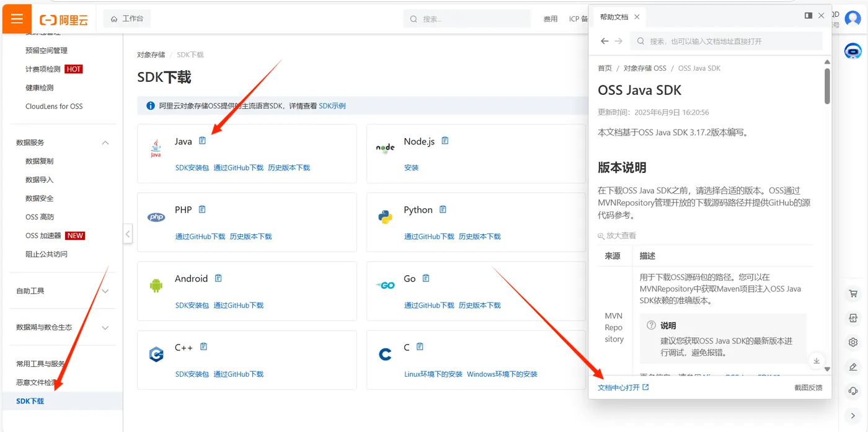868x432 pixels.
Task: Open the settings gear in right sidebar
Action: 853,342
